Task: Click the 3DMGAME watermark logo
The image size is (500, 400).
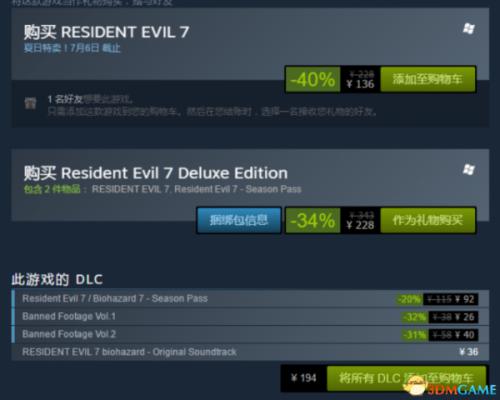Action: [450, 387]
